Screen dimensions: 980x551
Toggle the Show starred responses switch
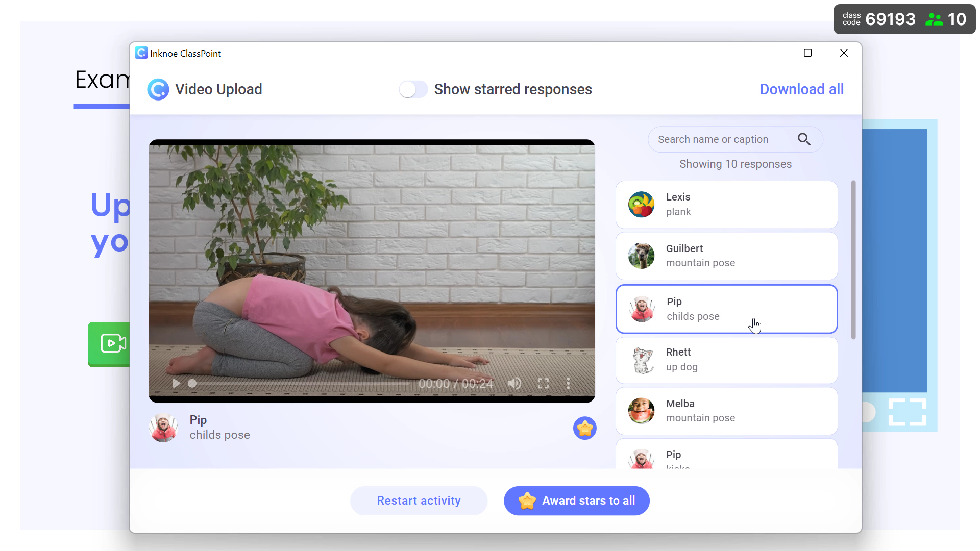[x=412, y=89]
